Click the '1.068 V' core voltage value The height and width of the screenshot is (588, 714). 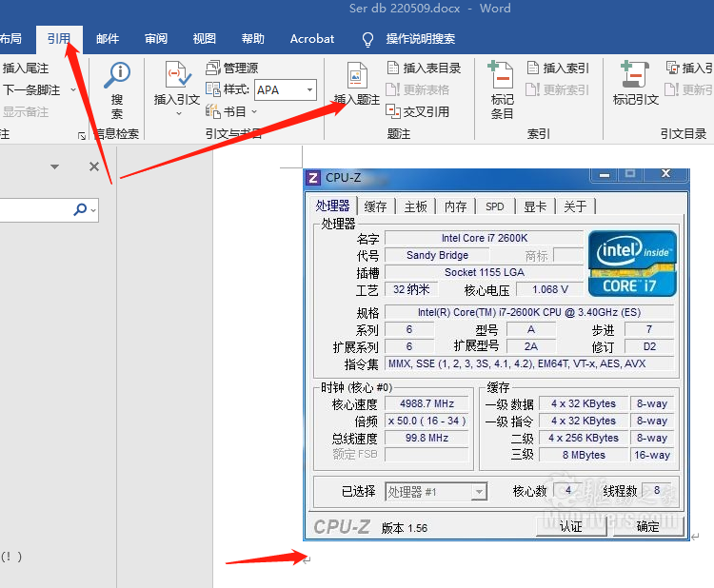pyautogui.click(x=550, y=289)
